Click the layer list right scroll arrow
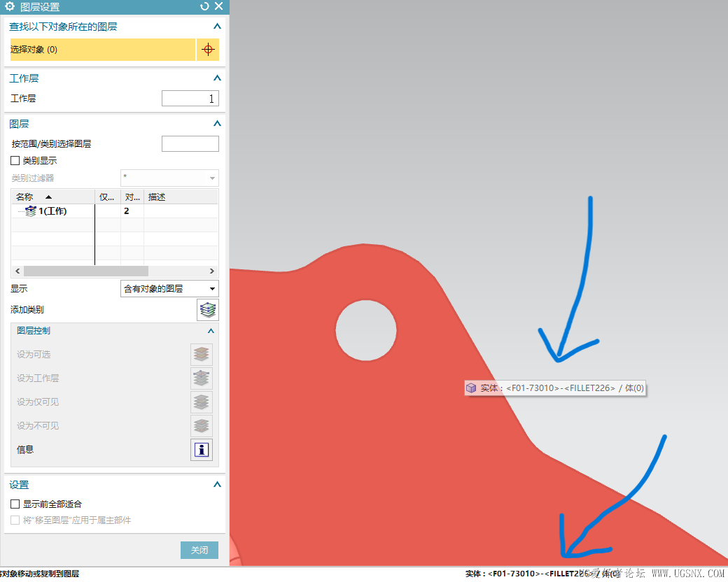 point(211,271)
